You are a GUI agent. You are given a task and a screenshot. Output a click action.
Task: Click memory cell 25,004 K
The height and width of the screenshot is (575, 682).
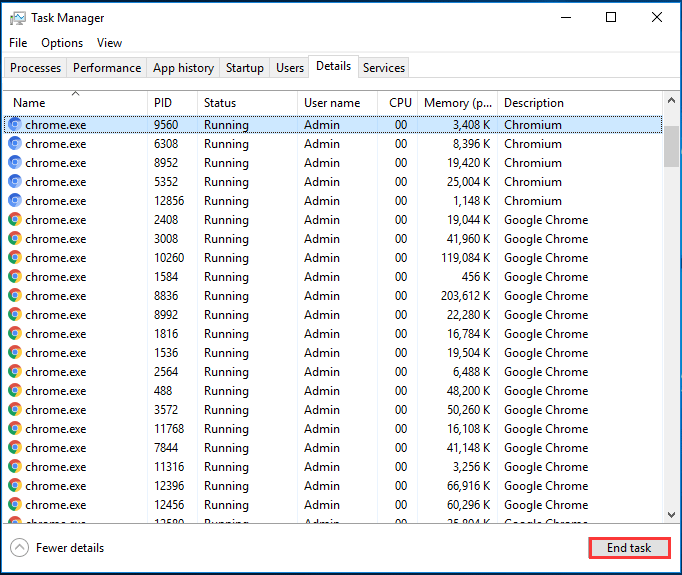pyautogui.click(x=468, y=182)
